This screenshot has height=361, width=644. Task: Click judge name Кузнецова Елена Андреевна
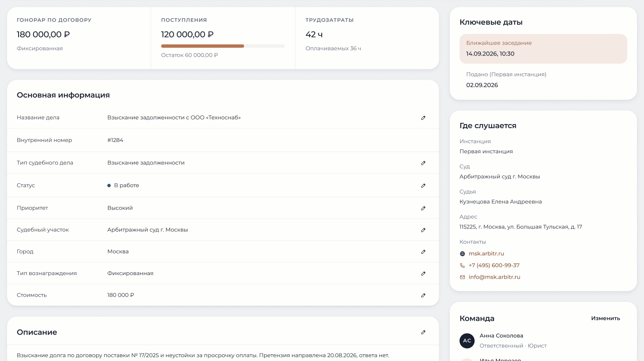coord(500,202)
